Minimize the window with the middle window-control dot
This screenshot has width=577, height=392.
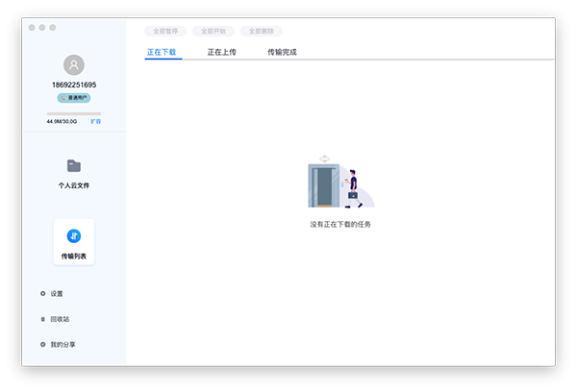tap(42, 28)
